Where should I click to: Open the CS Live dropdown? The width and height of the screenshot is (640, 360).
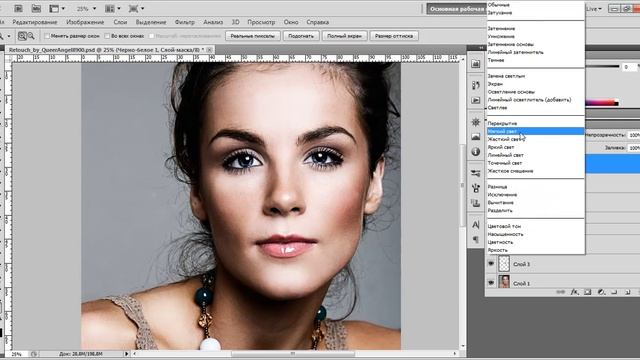pyautogui.click(x=594, y=9)
